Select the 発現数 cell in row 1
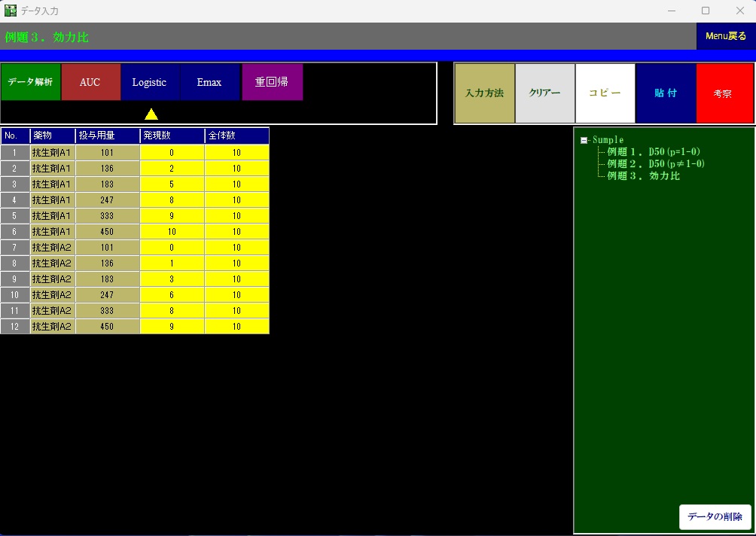Screen dimensions: 756x536 [x=172, y=152]
